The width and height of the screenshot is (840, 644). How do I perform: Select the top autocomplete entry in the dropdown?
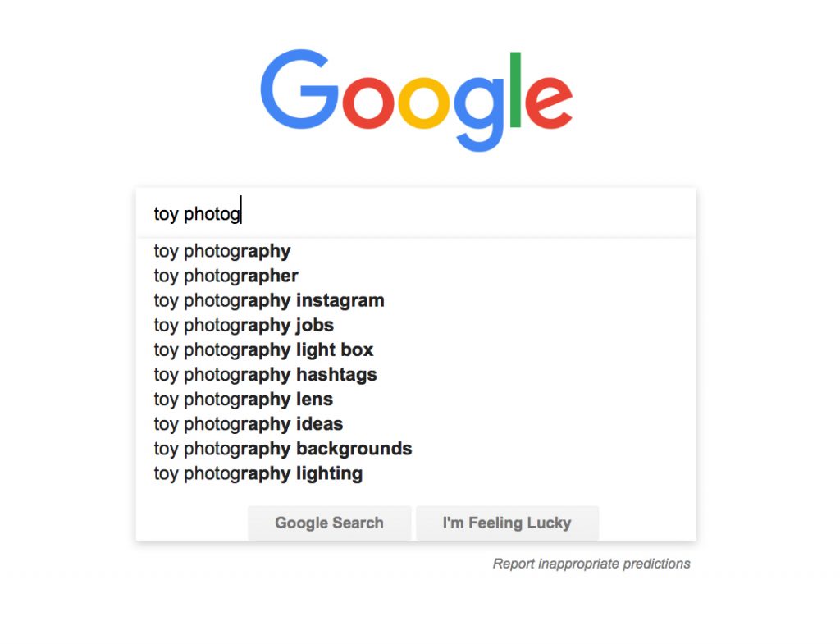221,251
